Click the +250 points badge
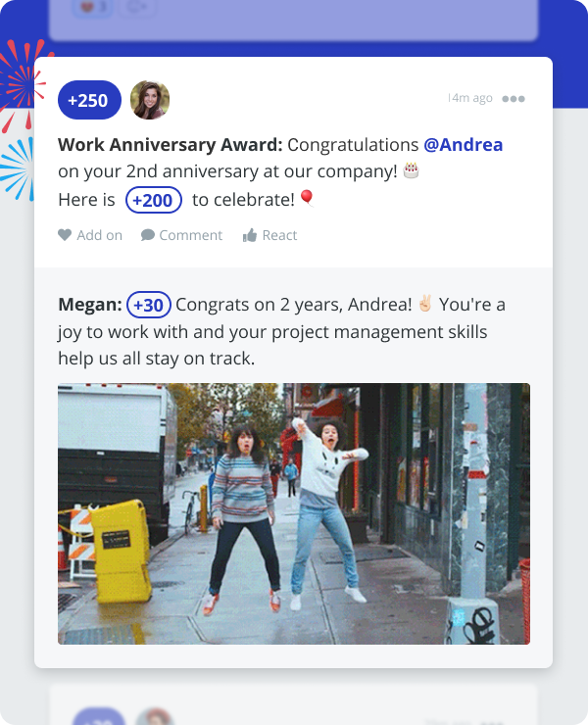The image size is (588, 725). coord(89,100)
